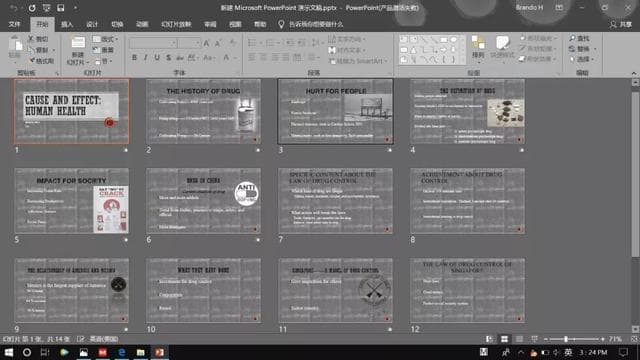
Task: Click the Share (共享) icon
Action: click(621, 24)
